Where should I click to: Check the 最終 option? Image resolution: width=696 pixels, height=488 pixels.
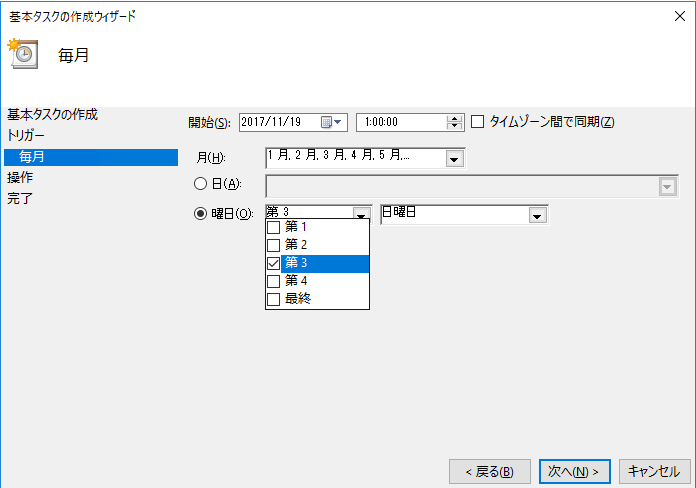click(x=317, y=299)
